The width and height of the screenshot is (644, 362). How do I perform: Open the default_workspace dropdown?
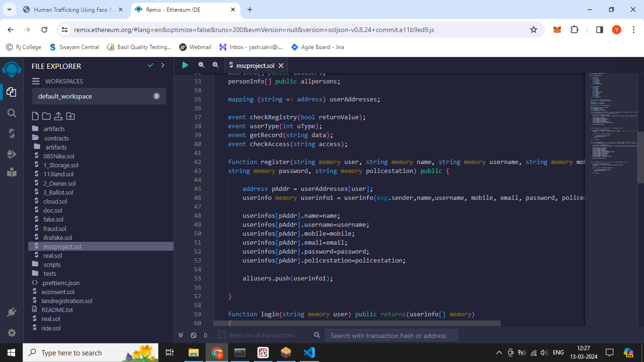[x=99, y=96]
